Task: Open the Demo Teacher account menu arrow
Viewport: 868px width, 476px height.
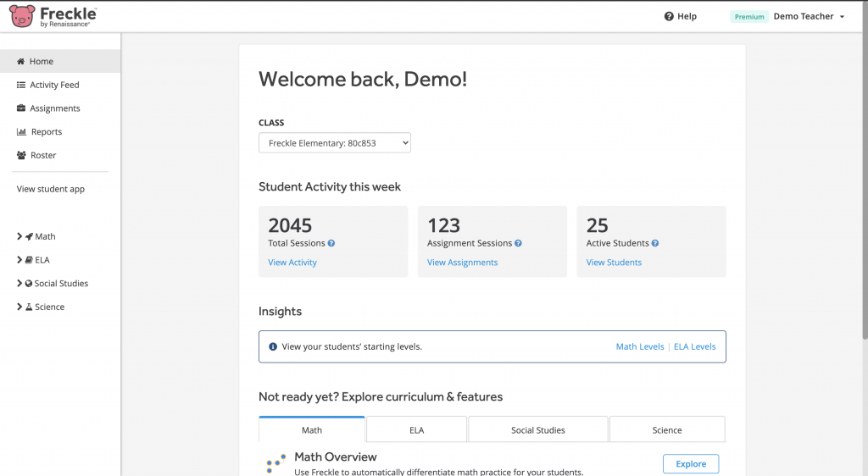Action: 842,17
